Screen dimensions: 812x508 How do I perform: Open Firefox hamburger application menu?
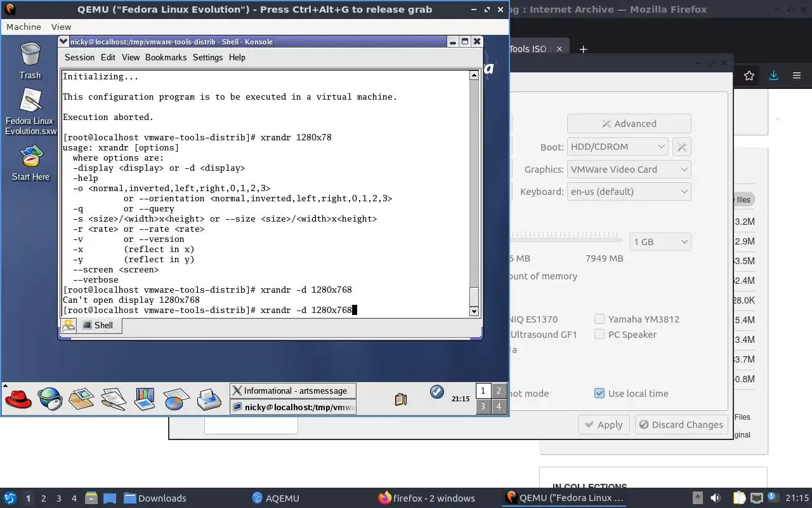click(x=797, y=76)
